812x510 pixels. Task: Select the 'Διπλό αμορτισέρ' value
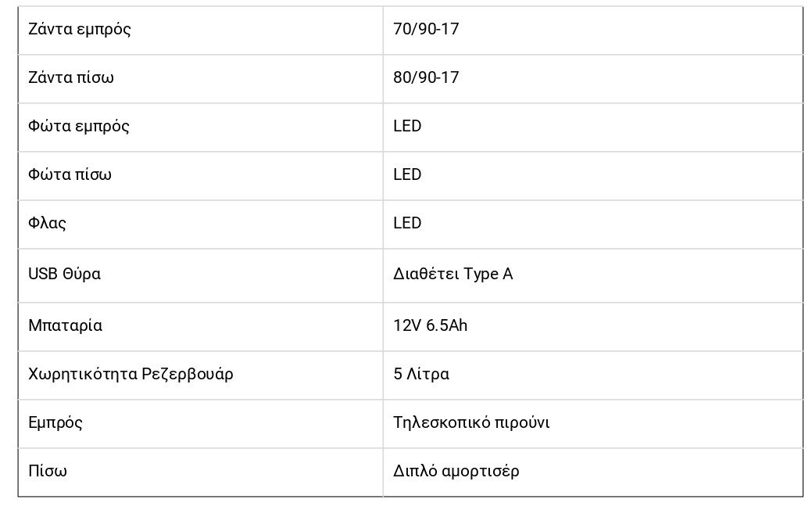[456, 471]
